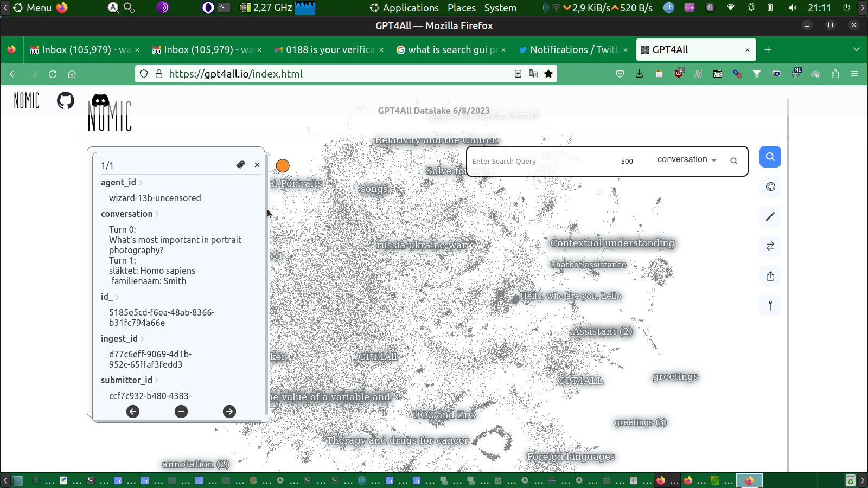Image resolution: width=868 pixels, height=488 pixels.
Task: Click the 'Chatbot assistance' map label
Action: pyautogui.click(x=588, y=265)
